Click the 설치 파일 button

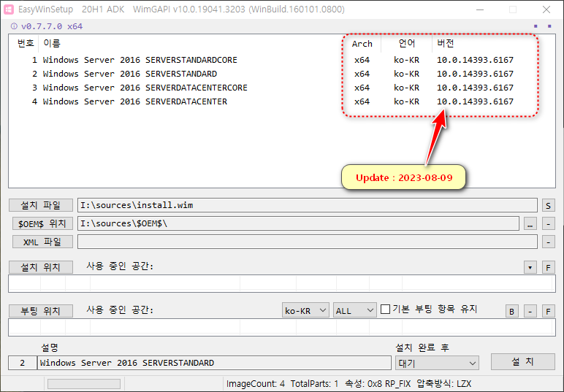click(41, 205)
